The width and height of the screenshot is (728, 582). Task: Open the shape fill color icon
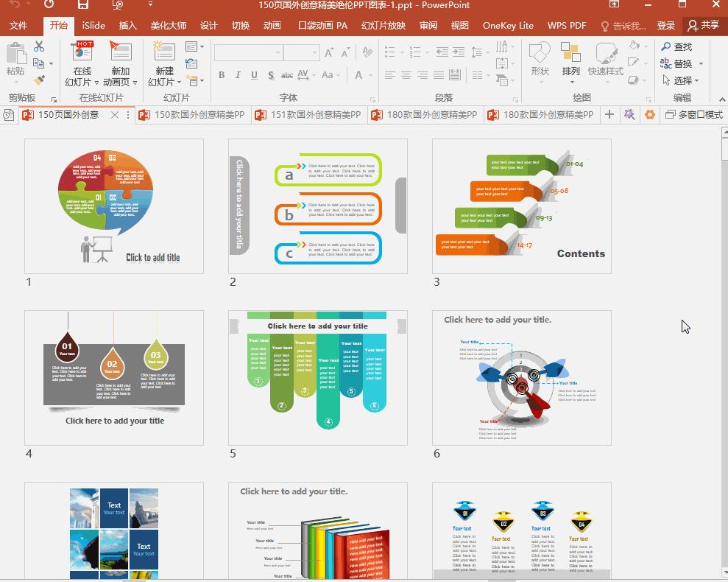635,46
